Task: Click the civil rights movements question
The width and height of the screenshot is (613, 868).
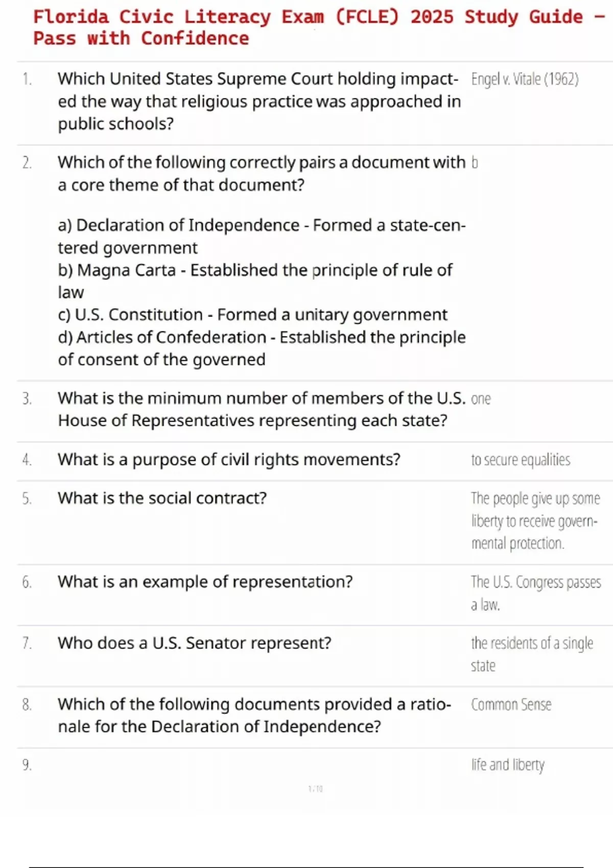Action: coord(229,460)
